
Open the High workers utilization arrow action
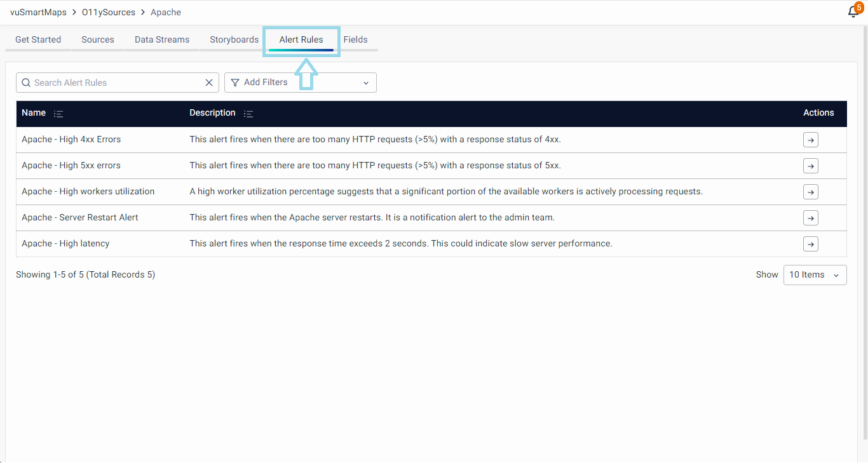pos(810,192)
